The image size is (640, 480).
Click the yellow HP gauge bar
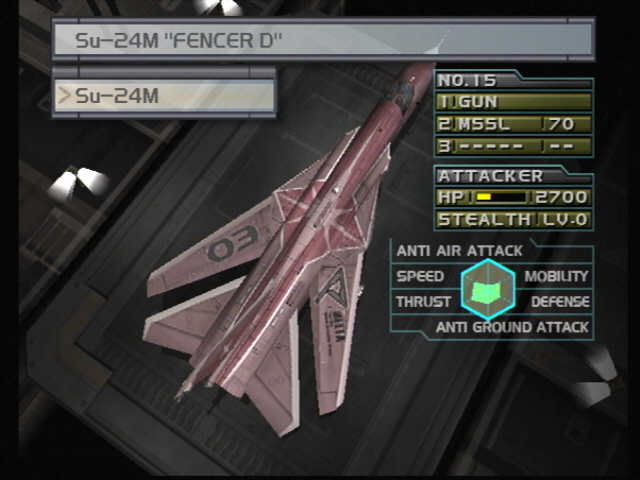coord(500,198)
